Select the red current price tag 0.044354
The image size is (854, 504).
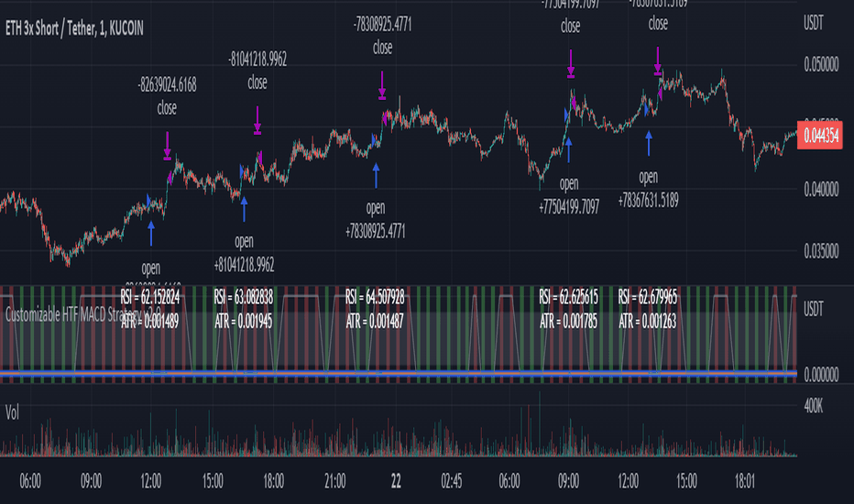820,135
